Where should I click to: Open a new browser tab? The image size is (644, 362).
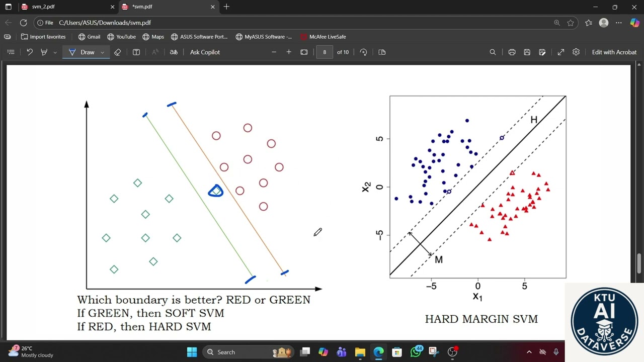[x=226, y=7]
